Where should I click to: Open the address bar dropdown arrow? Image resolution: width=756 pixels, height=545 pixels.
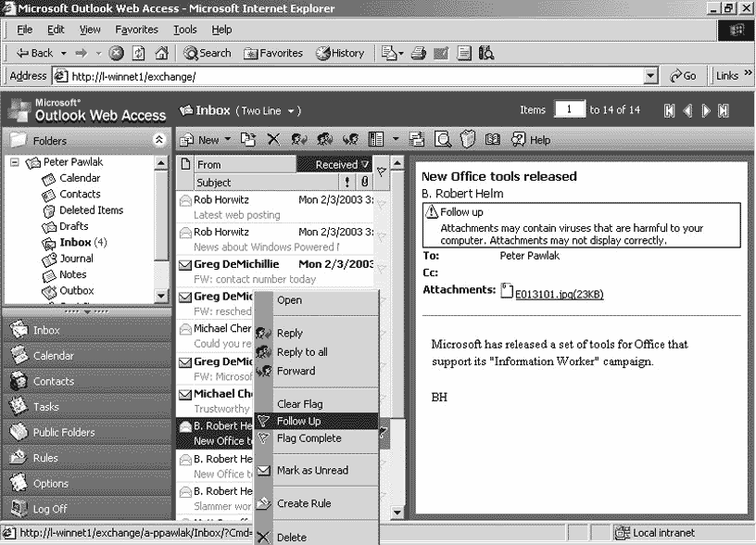[x=651, y=76]
